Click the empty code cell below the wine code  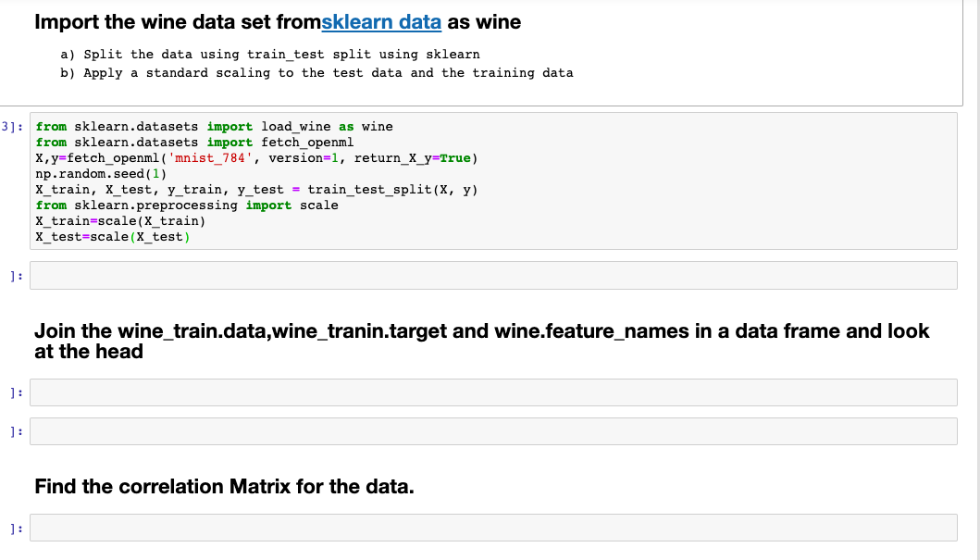[493, 276]
